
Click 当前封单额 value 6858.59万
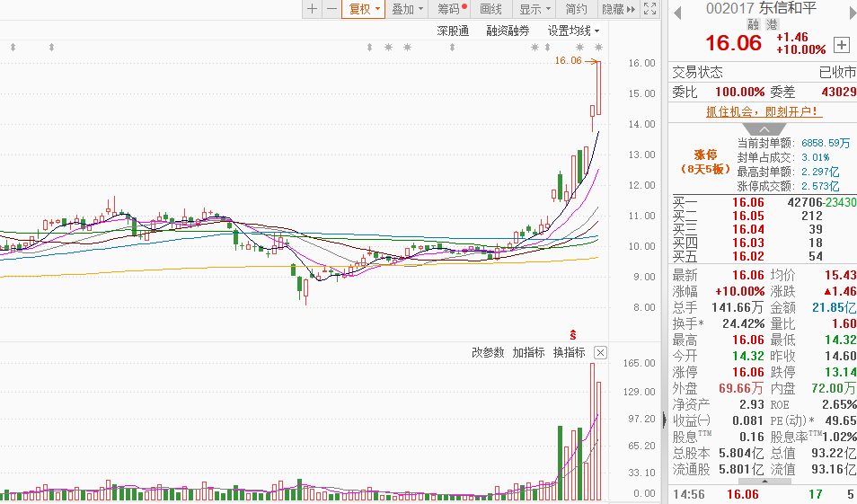pyautogui.click(x=826, y=143)
